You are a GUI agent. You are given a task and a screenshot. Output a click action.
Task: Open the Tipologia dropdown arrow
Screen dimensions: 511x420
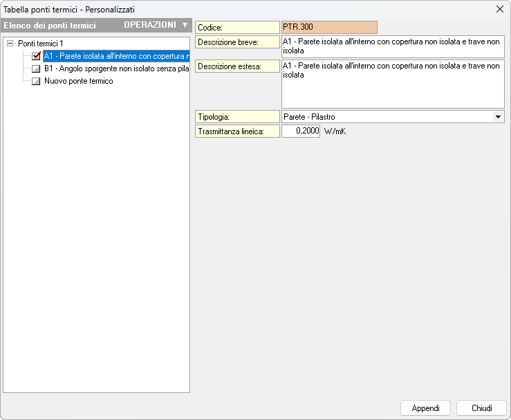[x=498, y=117]
